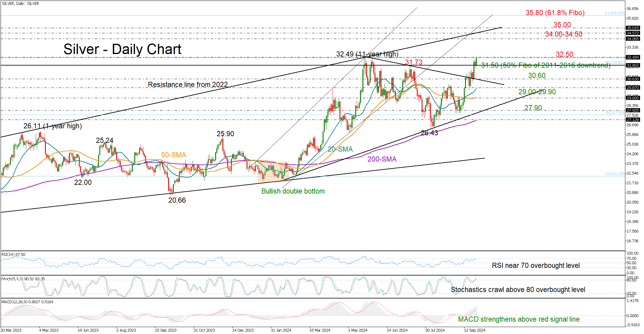
Task: Click the 26.11 (1-year high) label
Action: click(53, 126)
